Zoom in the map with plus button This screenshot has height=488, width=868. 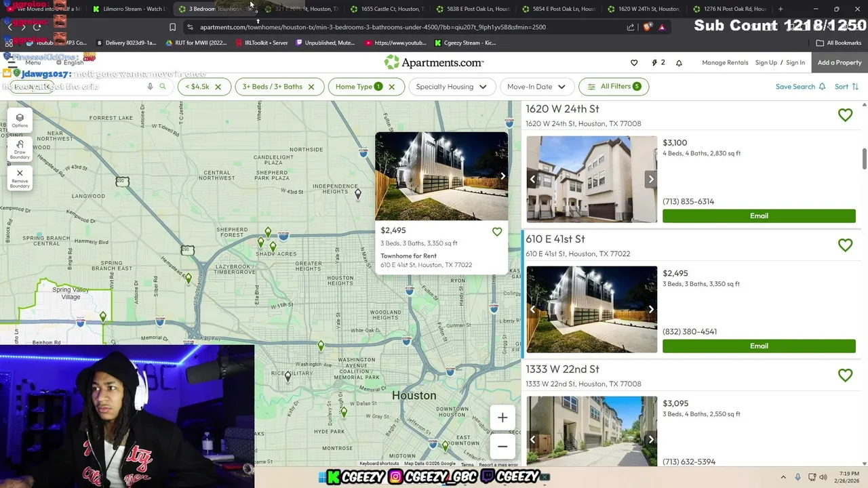point(502,418)
